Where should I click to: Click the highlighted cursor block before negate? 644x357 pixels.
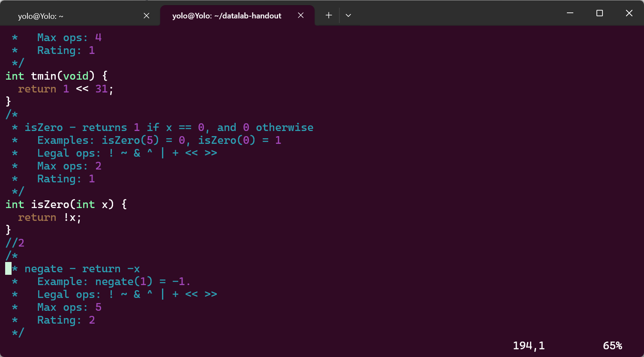coord(9,269)
